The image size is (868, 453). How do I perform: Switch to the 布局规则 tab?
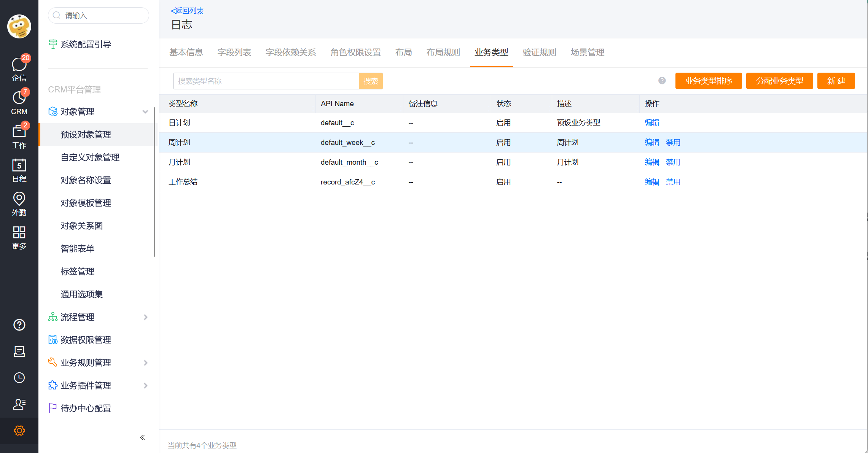(x=443, y=52)
